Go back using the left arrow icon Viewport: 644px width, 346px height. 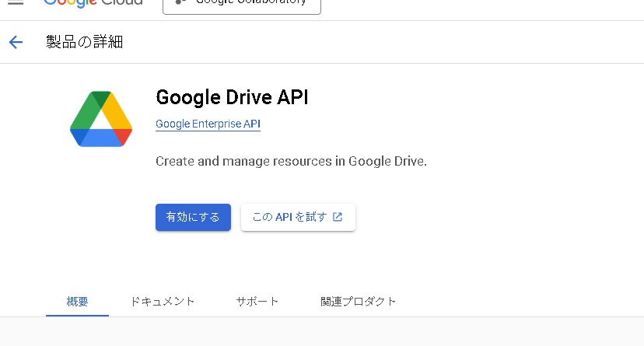point(16,42)
